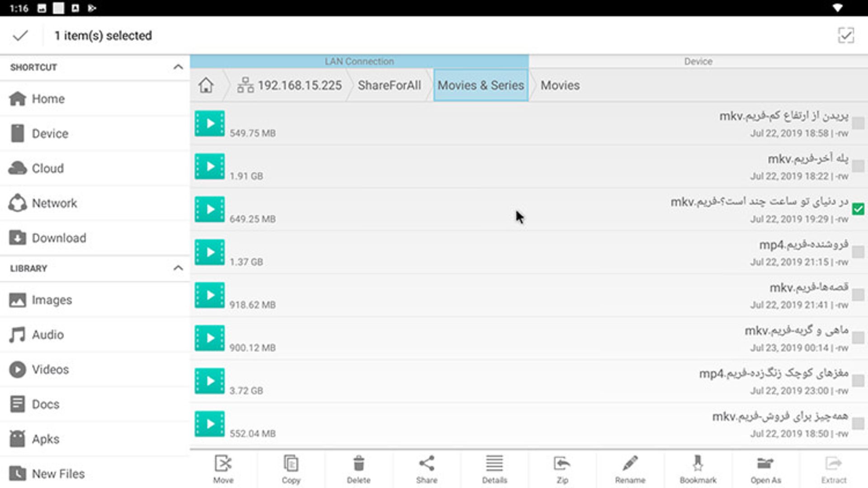This screenshot has height=488, width=868.
Task: Tick the checkbox of the 3.72 GB file
Action: tap(858, 380)
